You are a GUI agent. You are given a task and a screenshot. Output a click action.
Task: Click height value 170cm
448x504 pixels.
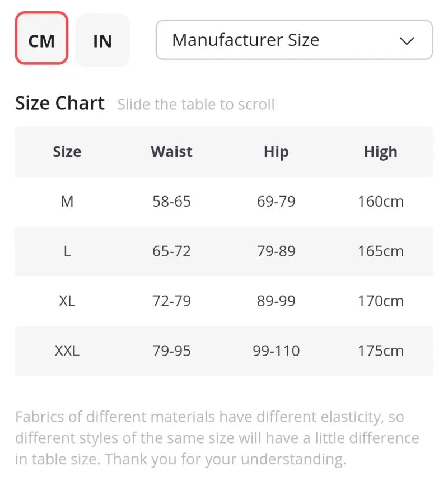click(380, 301)
